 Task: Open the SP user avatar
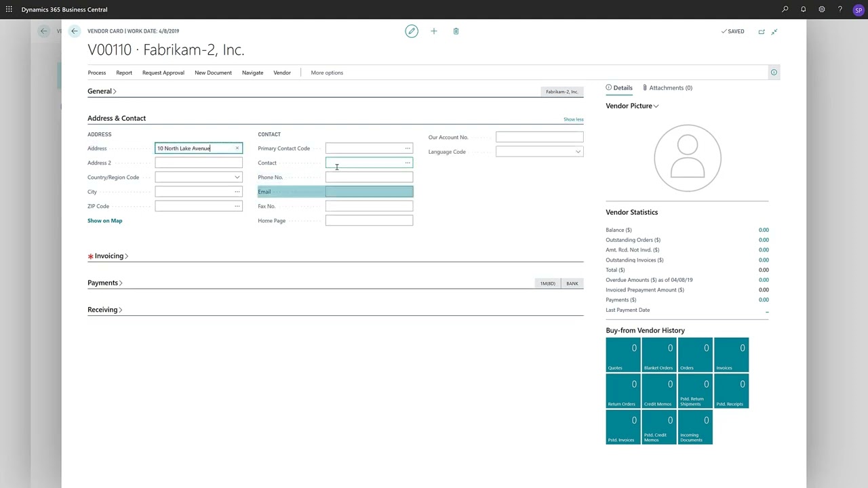(x=859, y=10)
